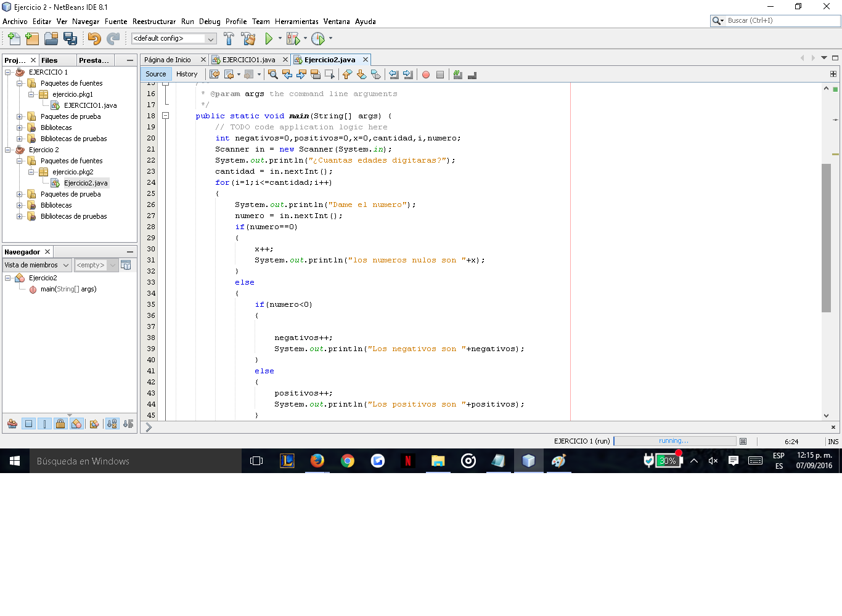Profile the project with the stopwatch icon
The height and width of the screenshot is (616, 842).
pyautogui.click(x=319, y=38)
